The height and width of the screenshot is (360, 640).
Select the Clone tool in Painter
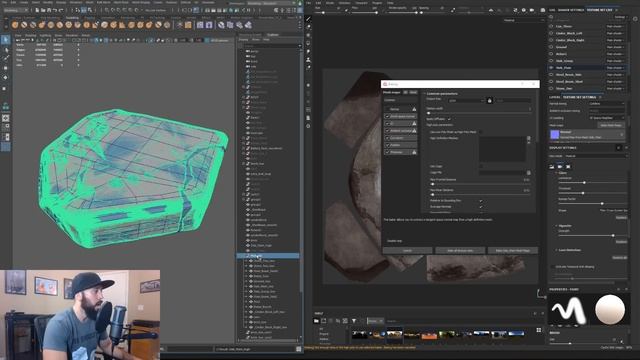[309, 60]
